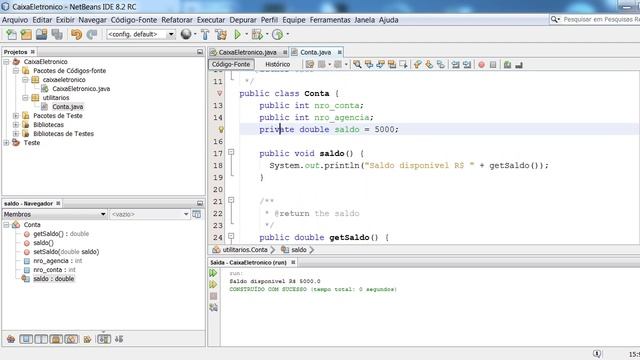This screenshot has width=640, height=360.
Task: Click the Save All toolbar icon
Action: [x=57, y=35]
